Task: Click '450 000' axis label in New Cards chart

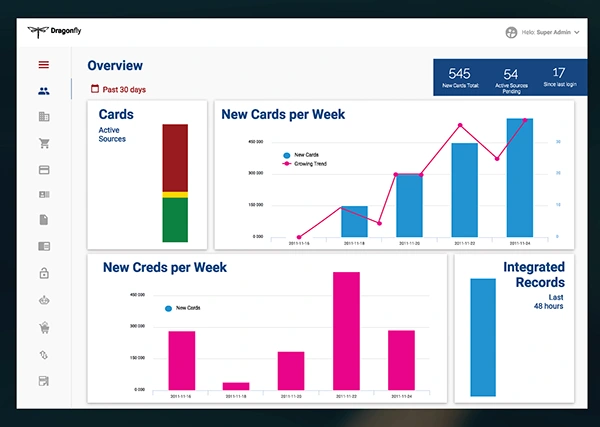Action: (256, 142)
